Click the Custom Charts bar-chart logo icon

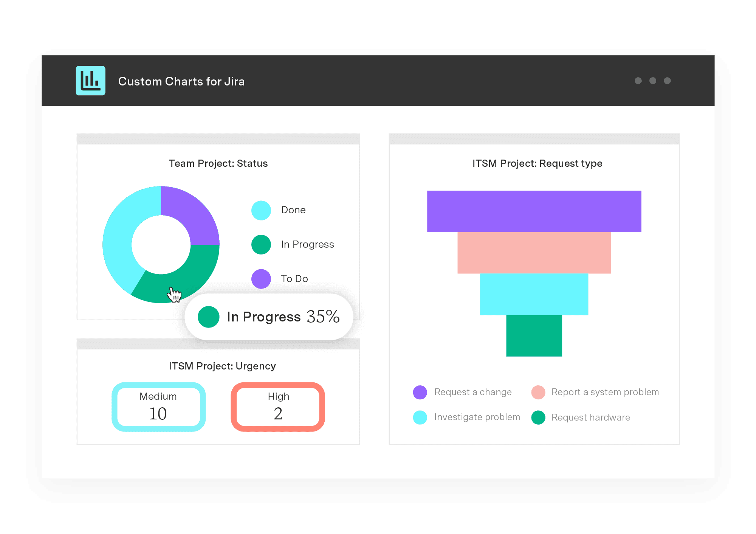[x=90, y=81]
